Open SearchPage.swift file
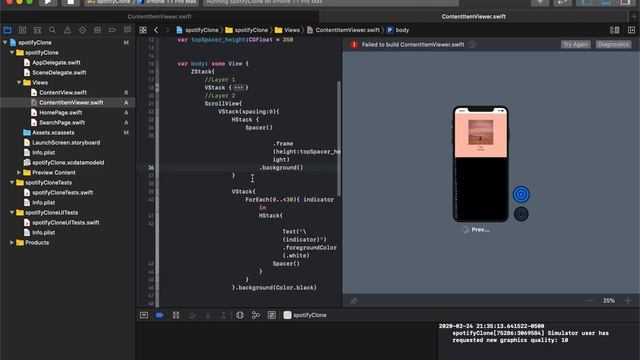Image resolution: width=640 pixels, height=360 pixels. 62,122
